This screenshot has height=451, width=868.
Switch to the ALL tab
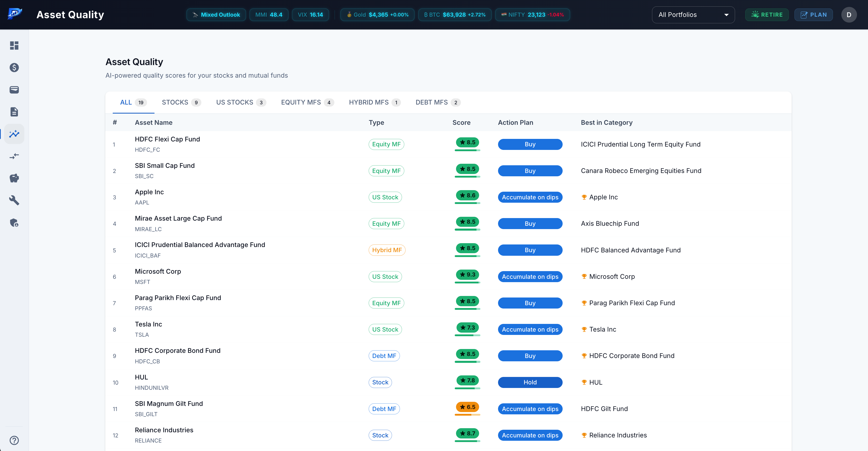click(133, 102)
